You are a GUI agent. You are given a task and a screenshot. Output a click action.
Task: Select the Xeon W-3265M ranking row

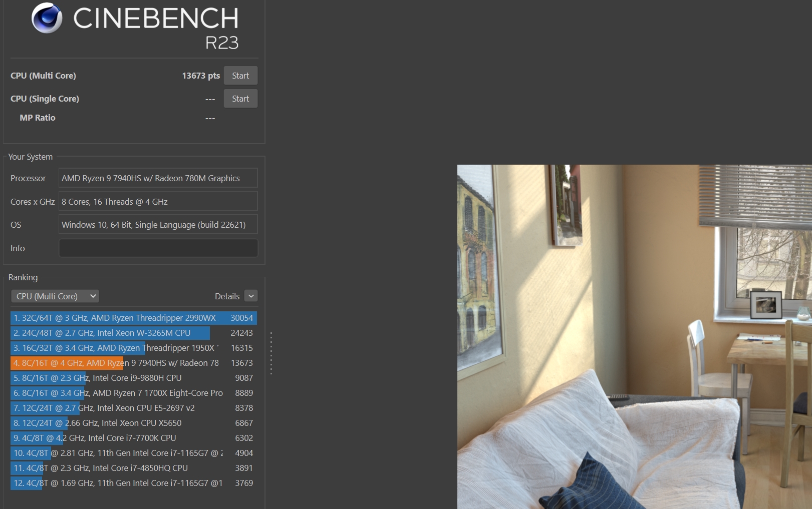(133, 333)
